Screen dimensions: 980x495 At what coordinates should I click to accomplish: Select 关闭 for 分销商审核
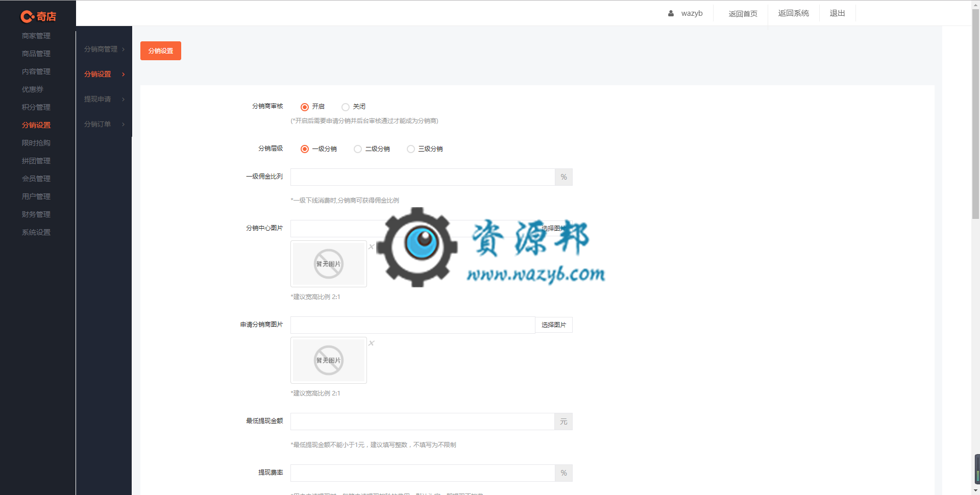pyautogui.click(x=346, y=107)
